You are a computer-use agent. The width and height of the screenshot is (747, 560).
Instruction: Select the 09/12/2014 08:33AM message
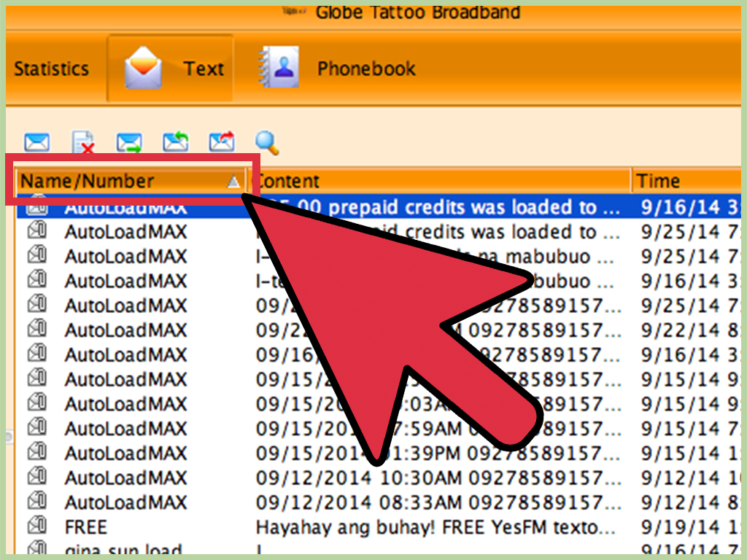tap(438, 502)
